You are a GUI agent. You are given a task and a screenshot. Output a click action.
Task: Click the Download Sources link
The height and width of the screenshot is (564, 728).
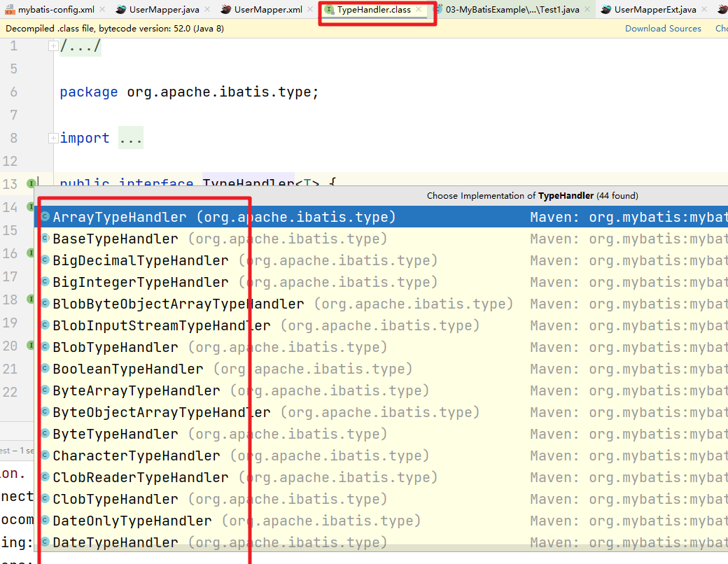tap(663, 28)
